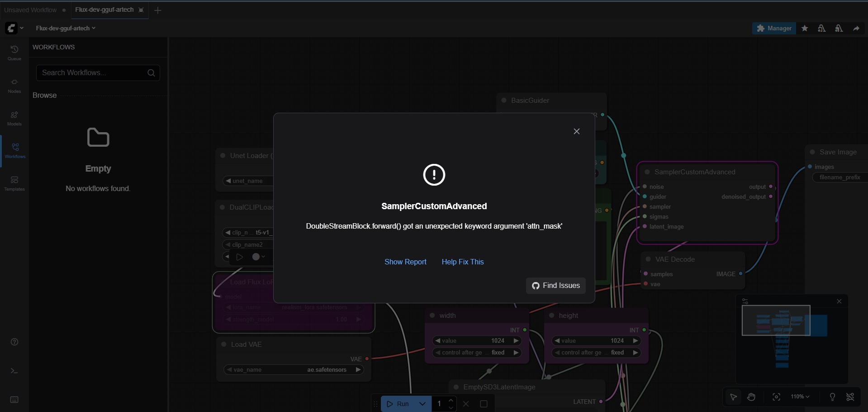Image resolution: width=868 pixels, height=412 pixels.
Task: Toggle collapse dot on SamplerCustomAdvanced node
Action: (x=647, y=172)
